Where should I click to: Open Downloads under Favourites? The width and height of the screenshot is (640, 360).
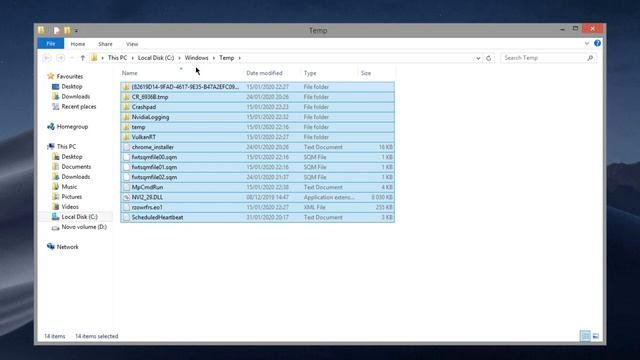click(x=76, y=97)
